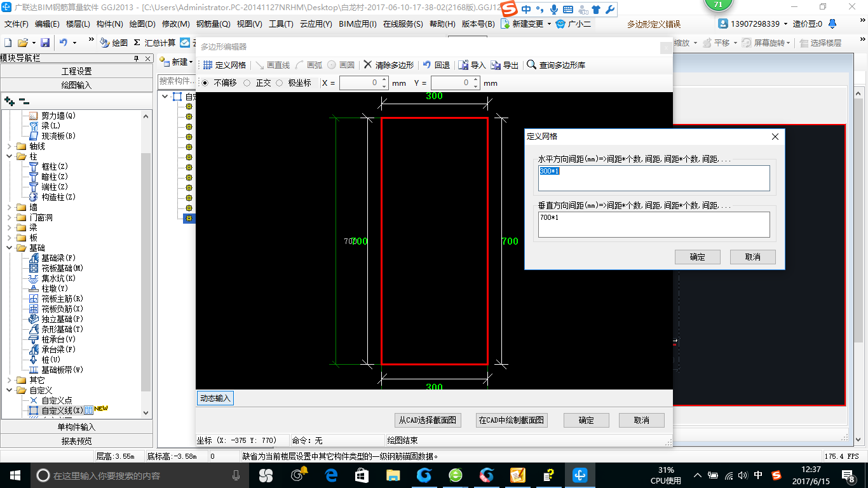Click 广小二 assistant icon
868x488 pixels.
tap(560, 24)
